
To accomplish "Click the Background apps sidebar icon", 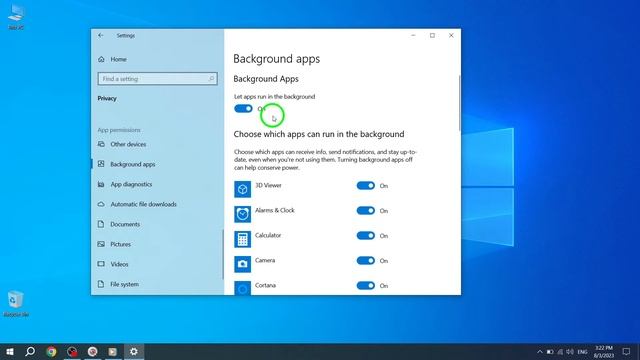I will coord(101,164).
